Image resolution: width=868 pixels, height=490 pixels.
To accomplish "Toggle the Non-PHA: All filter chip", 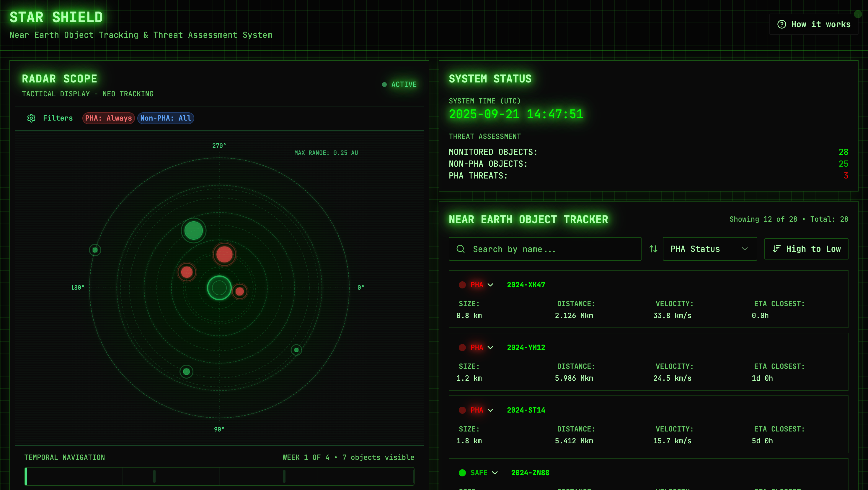I will (x=165, y=118).
